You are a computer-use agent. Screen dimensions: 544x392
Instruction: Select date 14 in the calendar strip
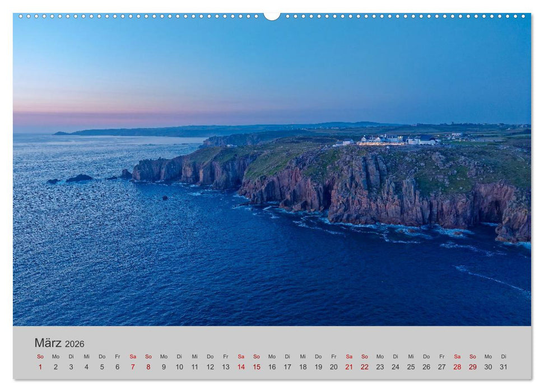pos(241,367)
